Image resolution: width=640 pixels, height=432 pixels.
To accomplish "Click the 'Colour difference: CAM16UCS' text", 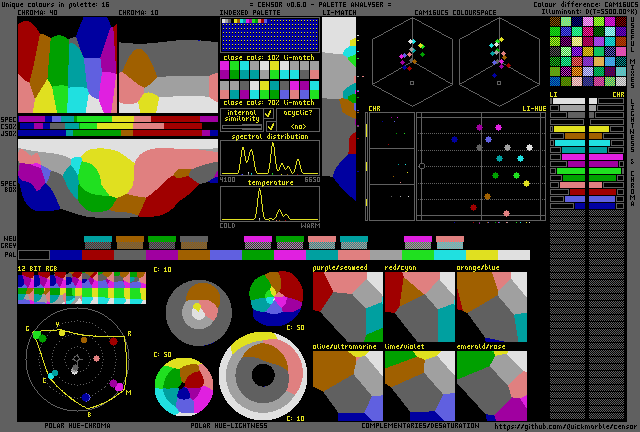I will pos(584,4).
